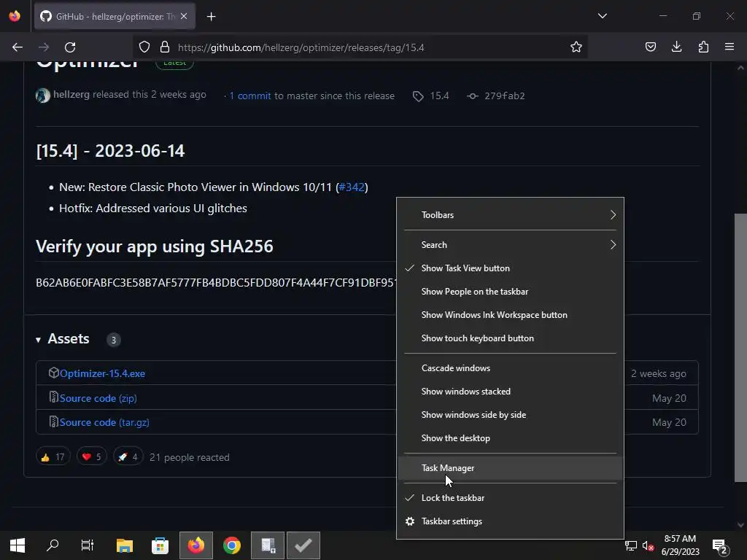Click the site security padlock icon

tap(165, 47)
